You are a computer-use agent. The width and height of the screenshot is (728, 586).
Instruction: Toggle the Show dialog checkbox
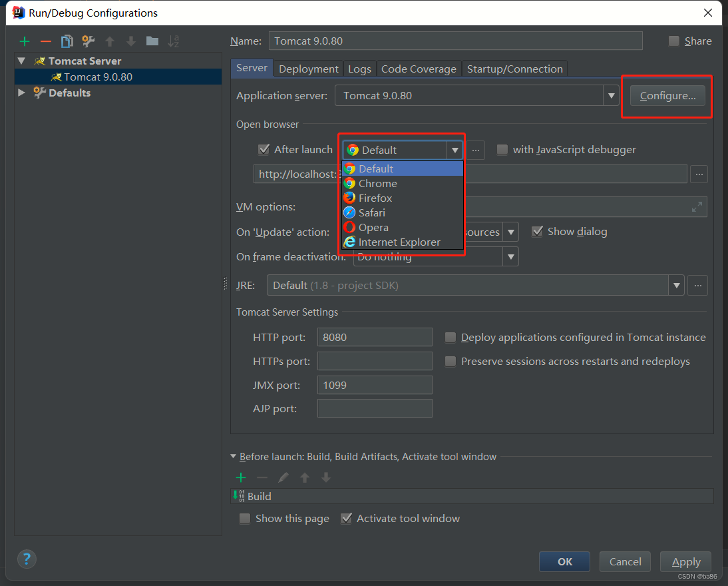[537, 232]
